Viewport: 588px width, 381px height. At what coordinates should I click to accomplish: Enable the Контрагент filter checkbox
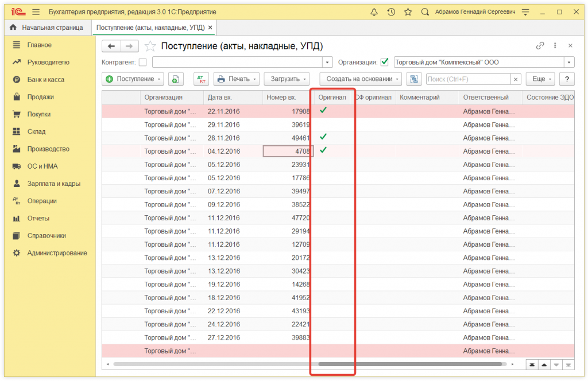point(143,62)
